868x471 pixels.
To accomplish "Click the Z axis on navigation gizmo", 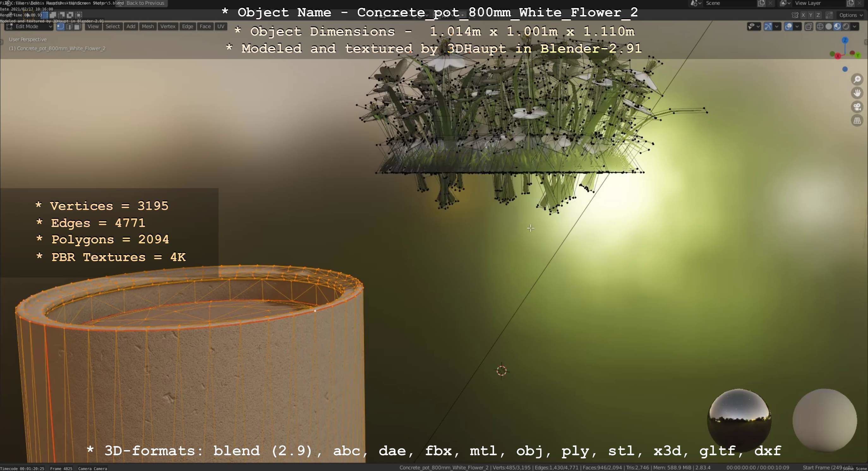I will point(845,41).
